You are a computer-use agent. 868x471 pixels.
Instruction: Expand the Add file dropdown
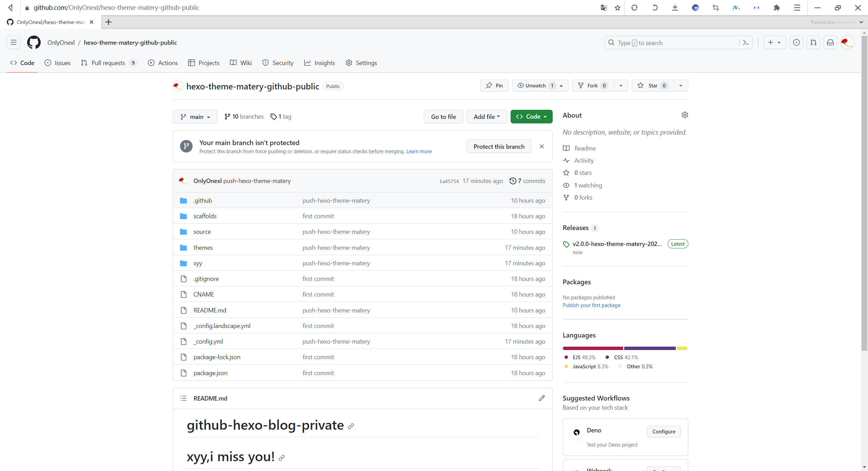pyautogui.click(x=486, y=117)
